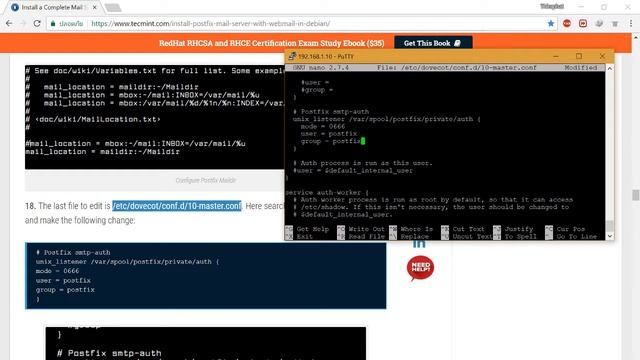Image resolution: width=640 pixels, height=360 pixels.
Task: Open the red square extension icon
Action: pyautogui.click(x=583, y=24)
